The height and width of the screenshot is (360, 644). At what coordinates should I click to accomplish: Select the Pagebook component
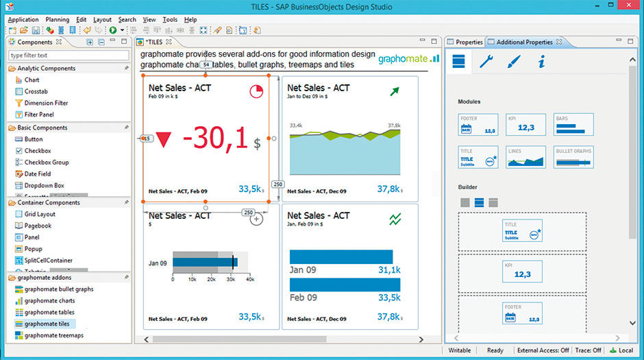(33, 226)
